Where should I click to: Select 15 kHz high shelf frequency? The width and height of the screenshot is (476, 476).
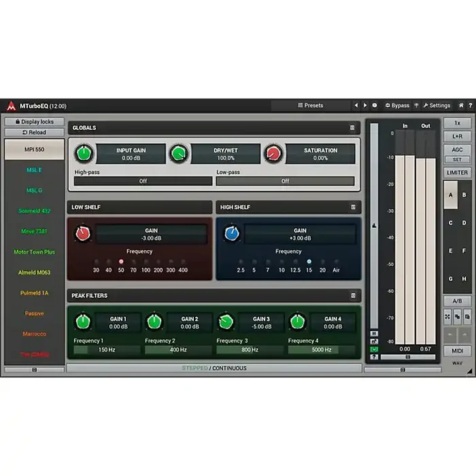pos(309,261)
